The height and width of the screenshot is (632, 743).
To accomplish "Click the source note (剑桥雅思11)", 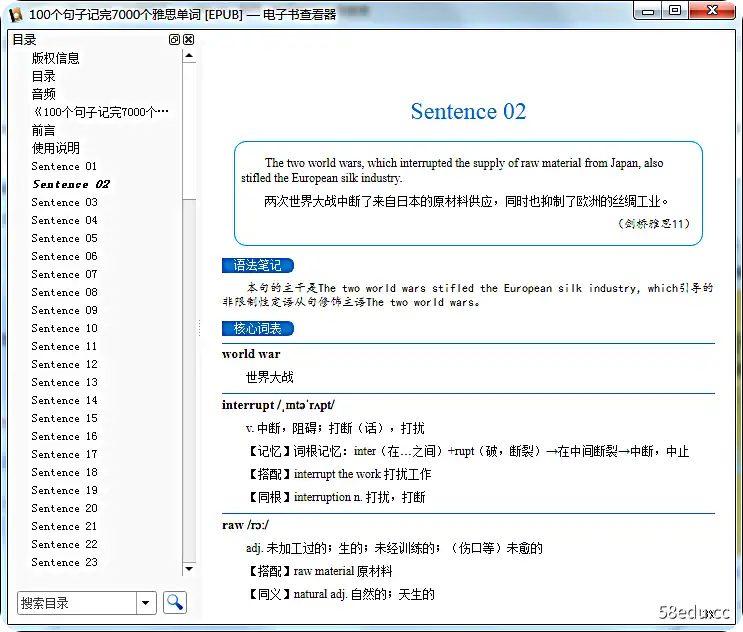I will click(653, 224).
